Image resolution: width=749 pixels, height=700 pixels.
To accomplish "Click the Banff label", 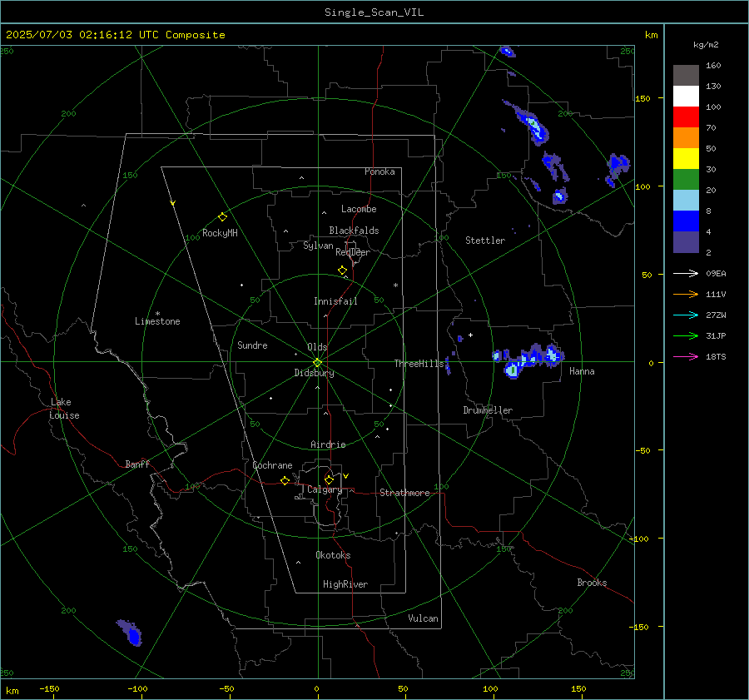I will pyautogui.click(x=137, y=464).
